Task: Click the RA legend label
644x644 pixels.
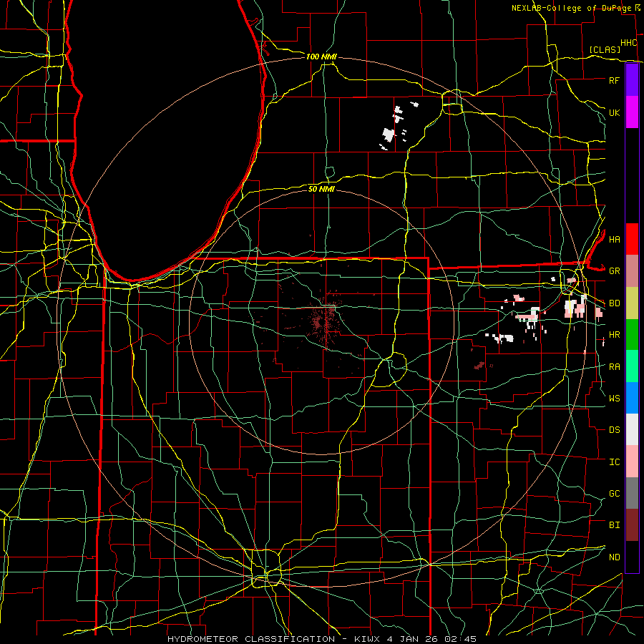Action: click(x=614, y=367)
